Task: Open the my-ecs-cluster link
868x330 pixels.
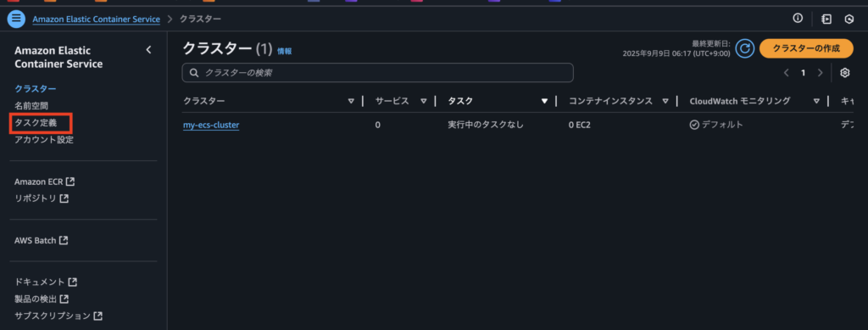Action: [x=211, y=126]
